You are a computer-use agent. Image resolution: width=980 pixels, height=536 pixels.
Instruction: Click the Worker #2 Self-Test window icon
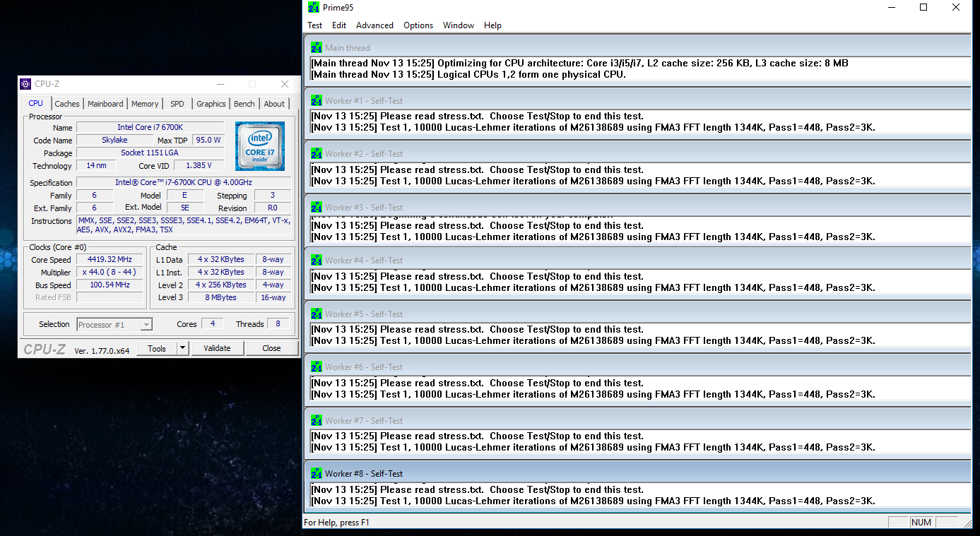[317, 154]
